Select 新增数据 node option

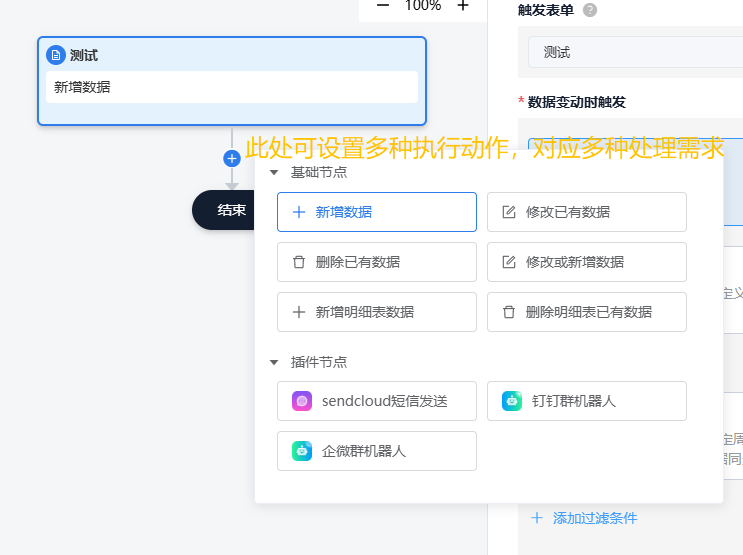376,212
